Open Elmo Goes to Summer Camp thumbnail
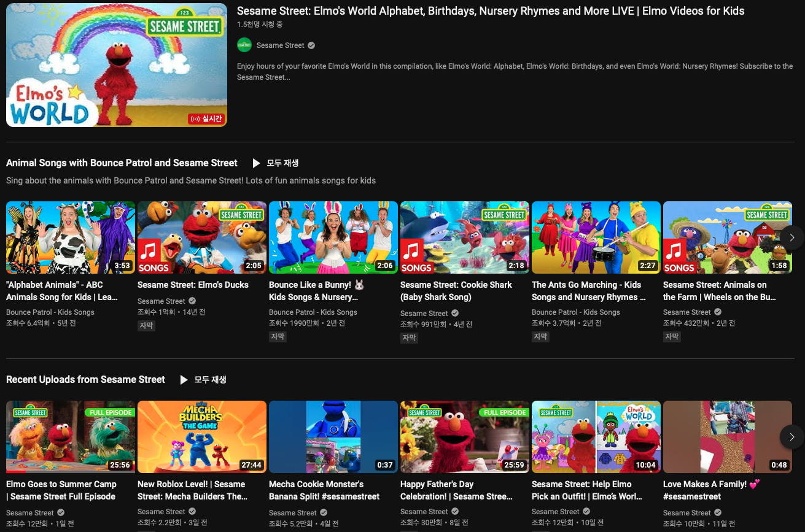Screen dimensions: 805x532 coord(71,437)
